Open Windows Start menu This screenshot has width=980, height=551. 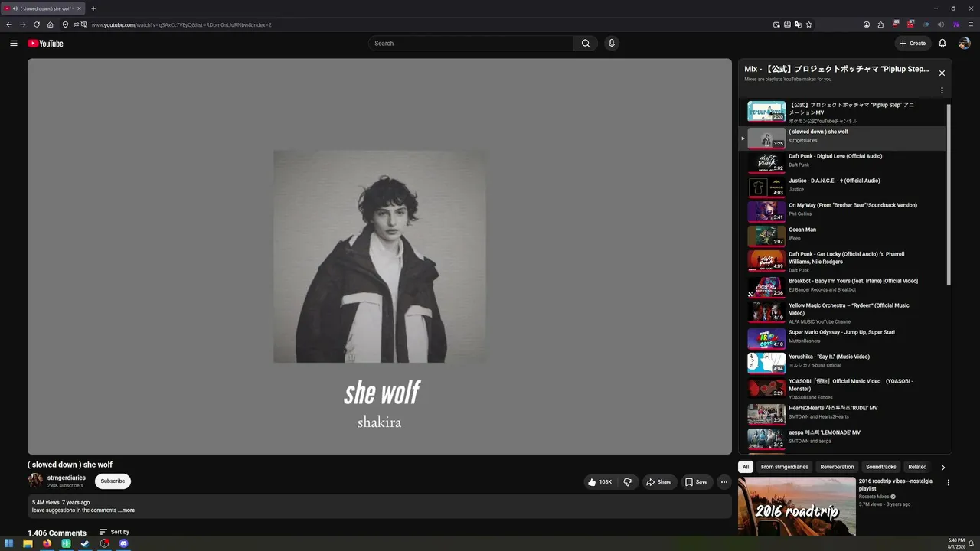[x=9, y=543]
